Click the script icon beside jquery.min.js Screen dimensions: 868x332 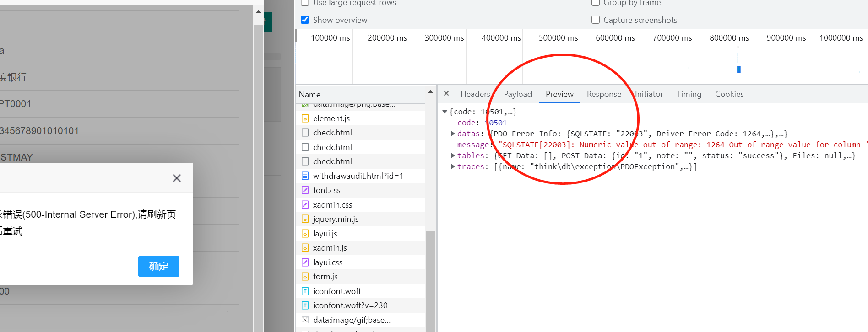pyautogui.click(x=305, y=219)
